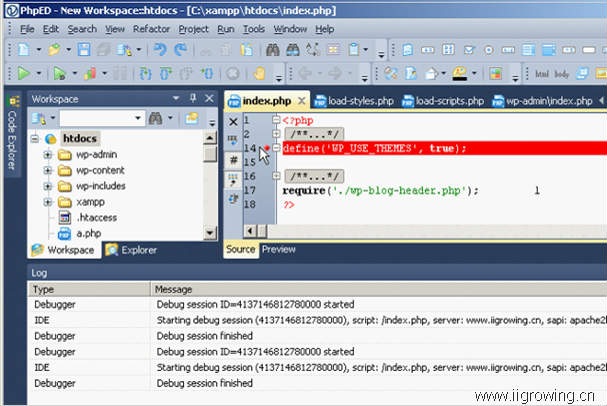Run script with the green play icon
607x406 pixels.
point(23,73)
